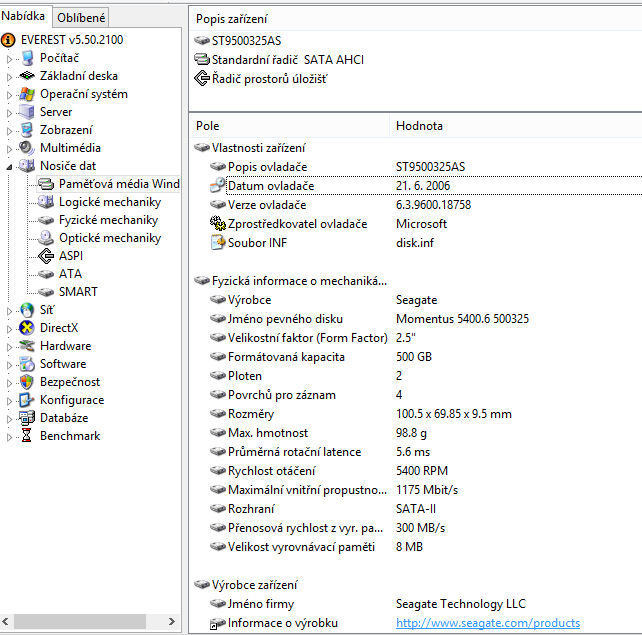Select Fyzické mechaniky in the tree

(108, 220)
